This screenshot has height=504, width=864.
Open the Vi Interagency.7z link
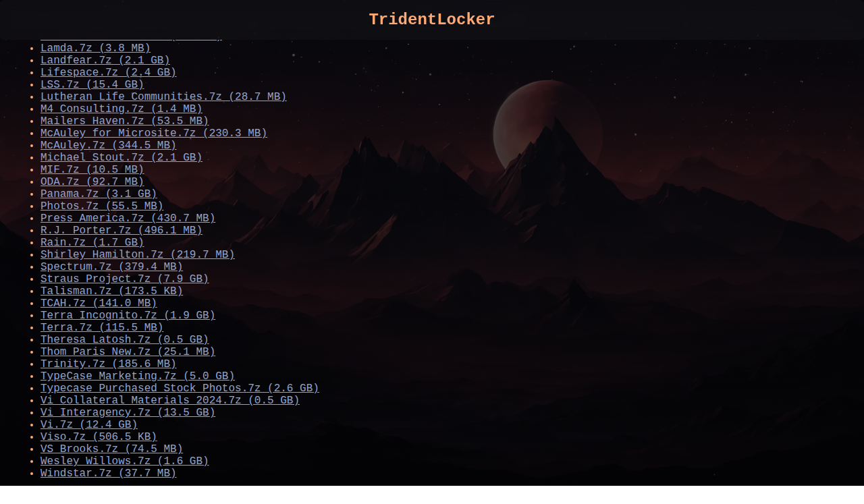(128, 413)
